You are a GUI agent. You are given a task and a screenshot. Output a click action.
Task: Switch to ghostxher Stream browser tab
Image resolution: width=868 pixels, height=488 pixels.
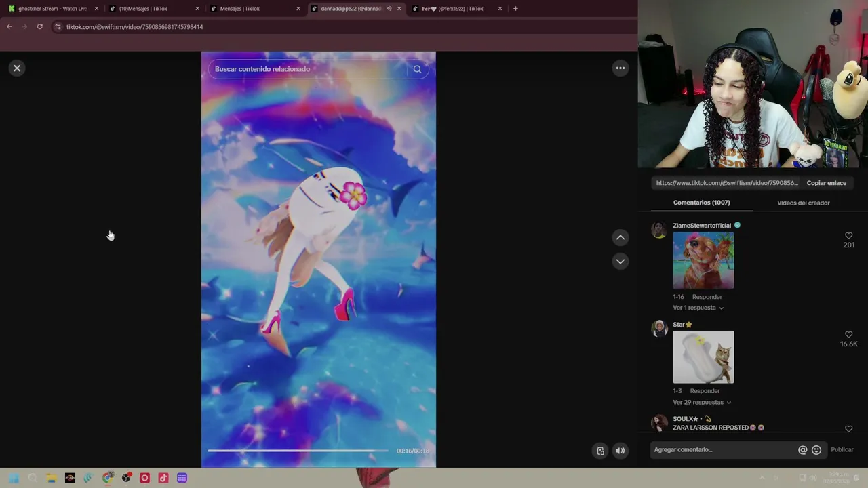point(53,9)
